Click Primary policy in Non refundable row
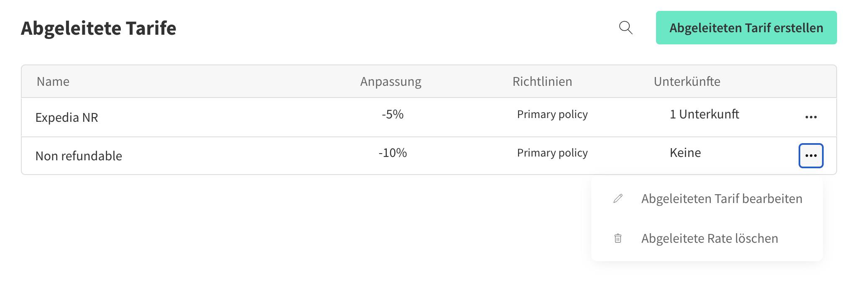 [x=552, y=153]
